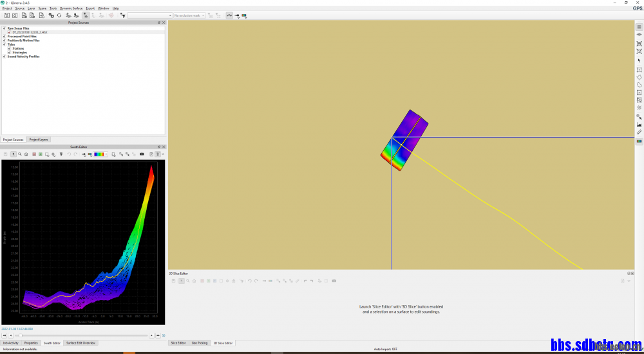Switch to the Project Layers tab
This screenshot has width=644, height=354.
(x=39, y=140)
